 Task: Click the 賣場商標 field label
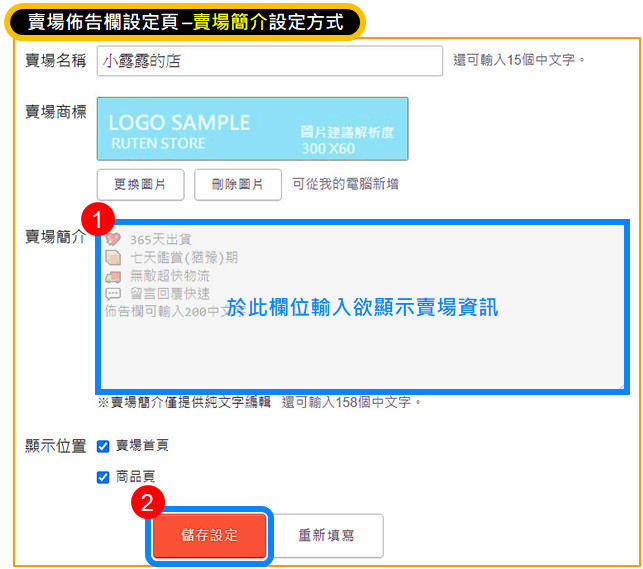[55, 111]
